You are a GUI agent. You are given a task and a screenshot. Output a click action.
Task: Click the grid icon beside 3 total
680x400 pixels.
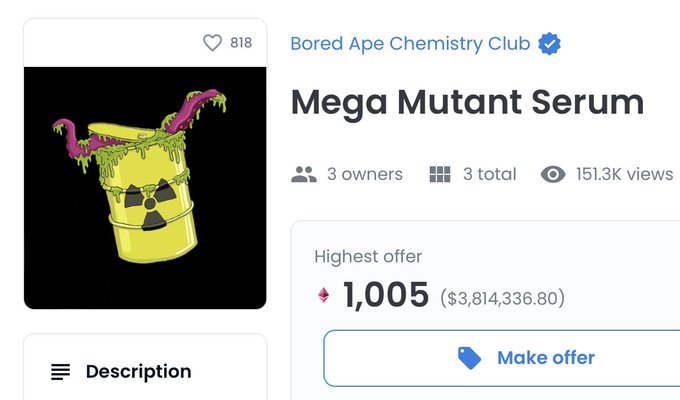click(440, 174)
